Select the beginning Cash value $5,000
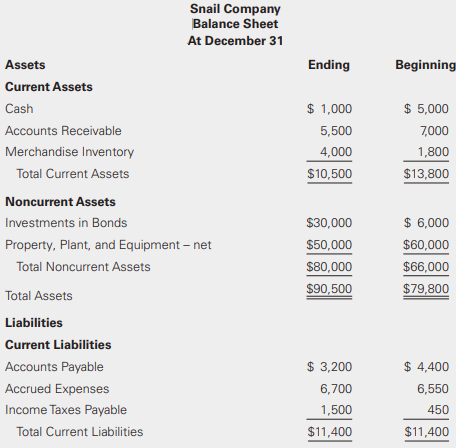The height and width of the screenshot is (448, 456). click(426, 109)
